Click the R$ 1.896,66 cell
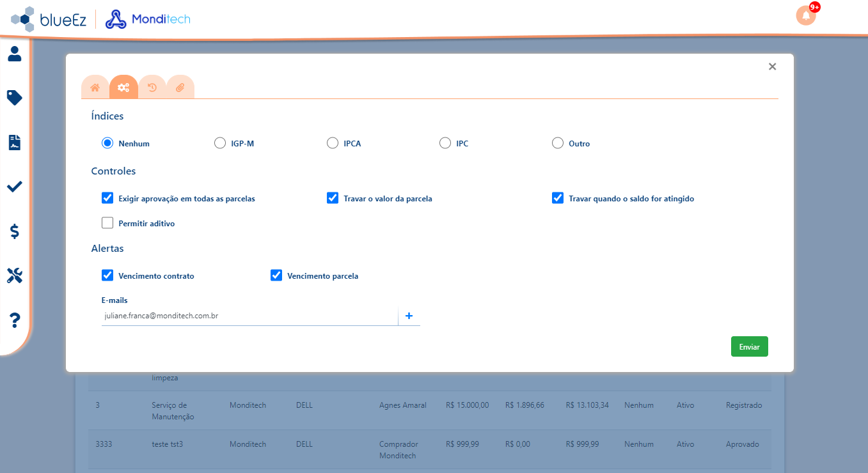 [x=525, y=405]
